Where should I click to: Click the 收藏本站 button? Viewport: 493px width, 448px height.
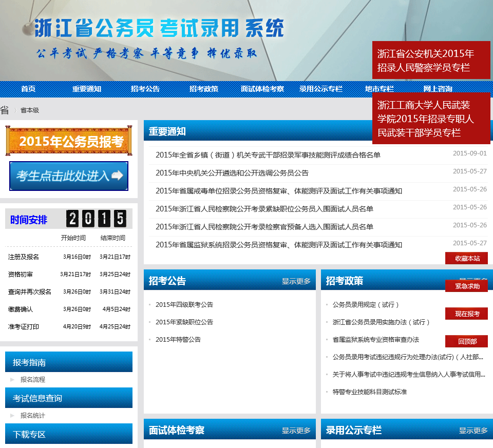(467, 258)
